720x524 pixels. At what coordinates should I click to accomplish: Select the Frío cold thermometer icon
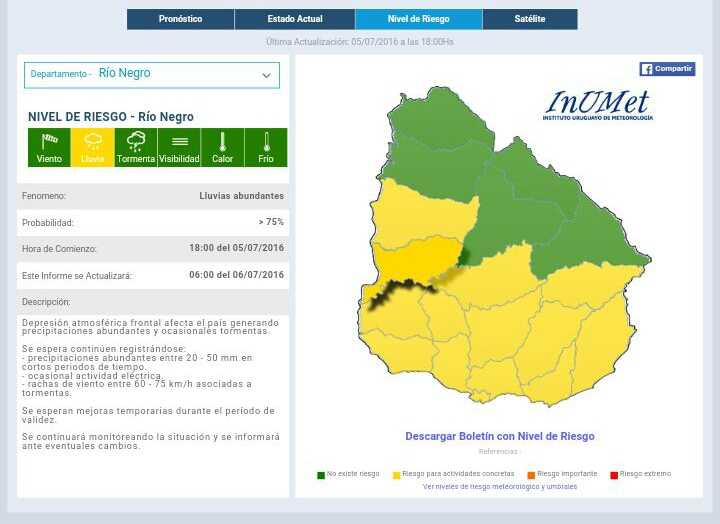266,147
